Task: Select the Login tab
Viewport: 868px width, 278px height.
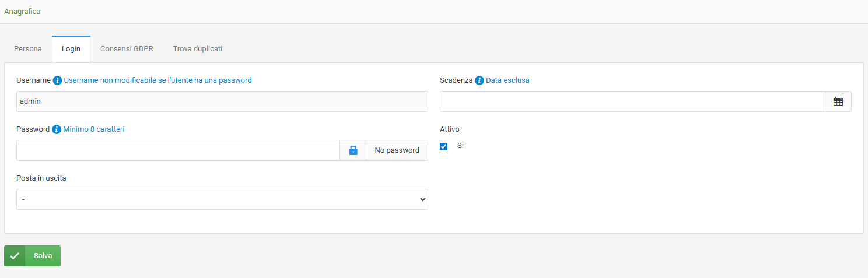Action: [71, 49]
